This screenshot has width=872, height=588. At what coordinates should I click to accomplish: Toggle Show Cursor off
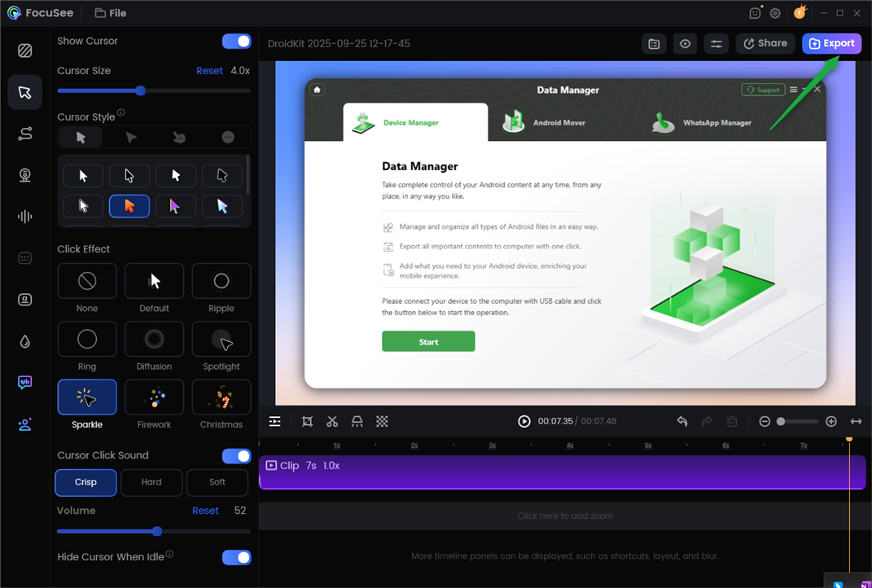pos(236,41)
